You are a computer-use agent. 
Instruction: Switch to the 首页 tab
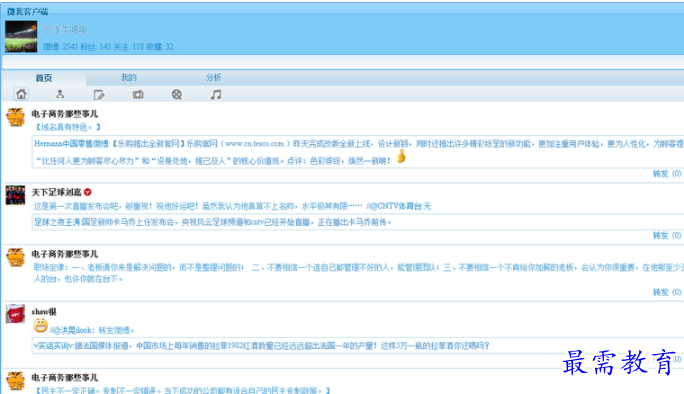click(x=44, y=78)
